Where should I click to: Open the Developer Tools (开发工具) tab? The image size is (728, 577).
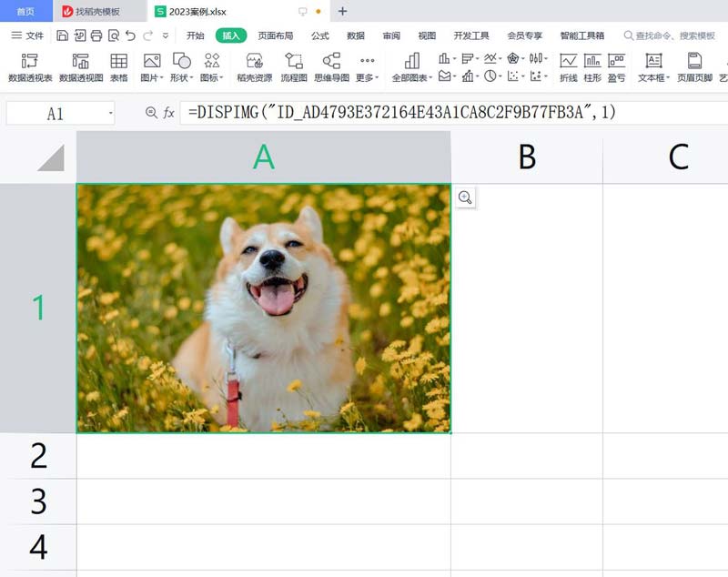[471, 35]
